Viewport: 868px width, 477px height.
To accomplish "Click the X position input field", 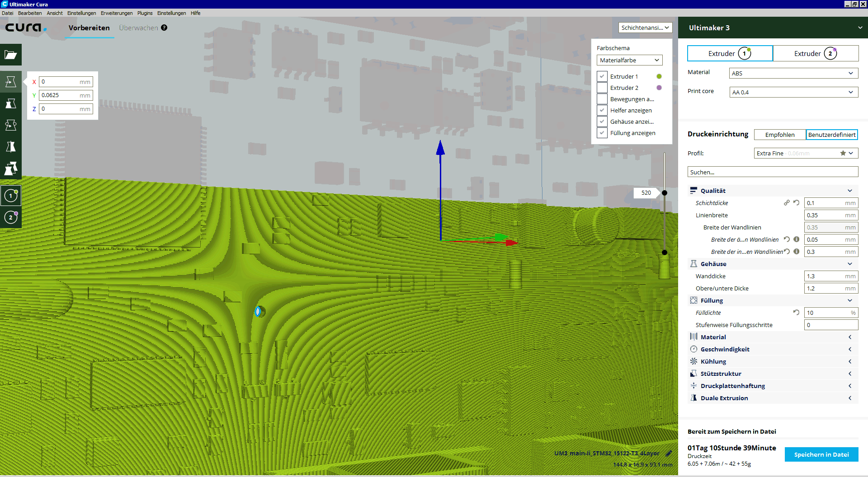I will coord(66,82).
